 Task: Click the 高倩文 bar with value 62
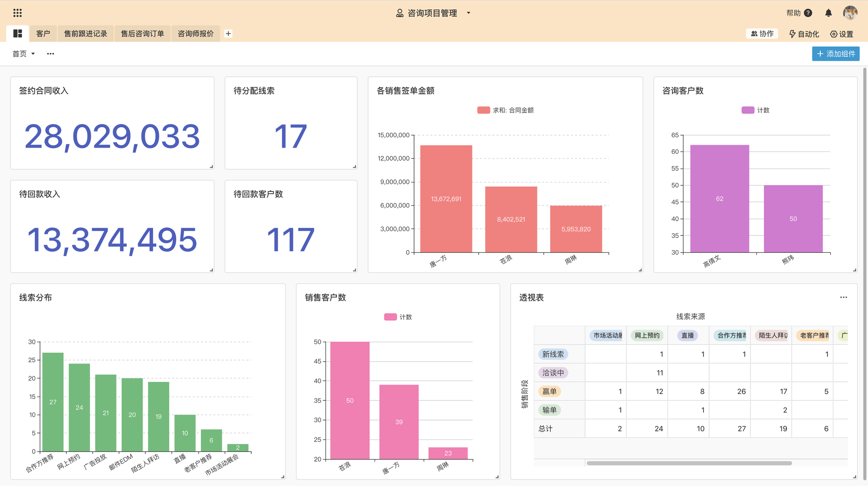click(x=720, y=198)
